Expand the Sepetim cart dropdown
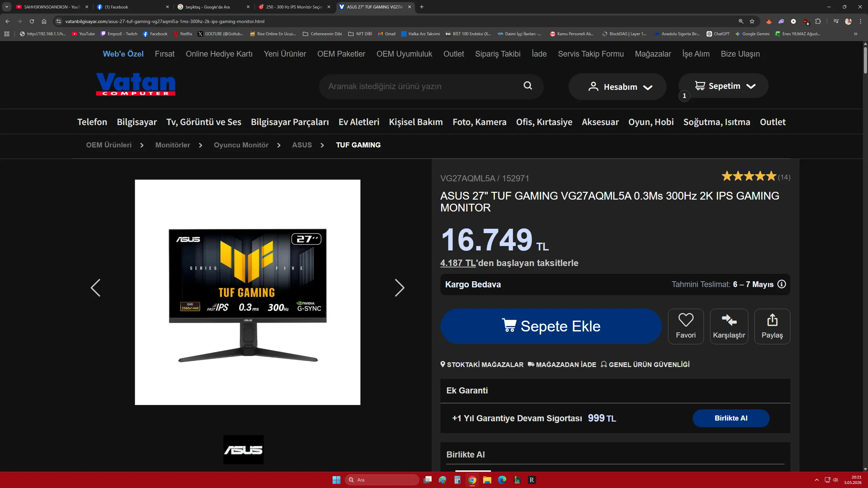The height and width of the screenshot is (488, 868). coord(723,86)
